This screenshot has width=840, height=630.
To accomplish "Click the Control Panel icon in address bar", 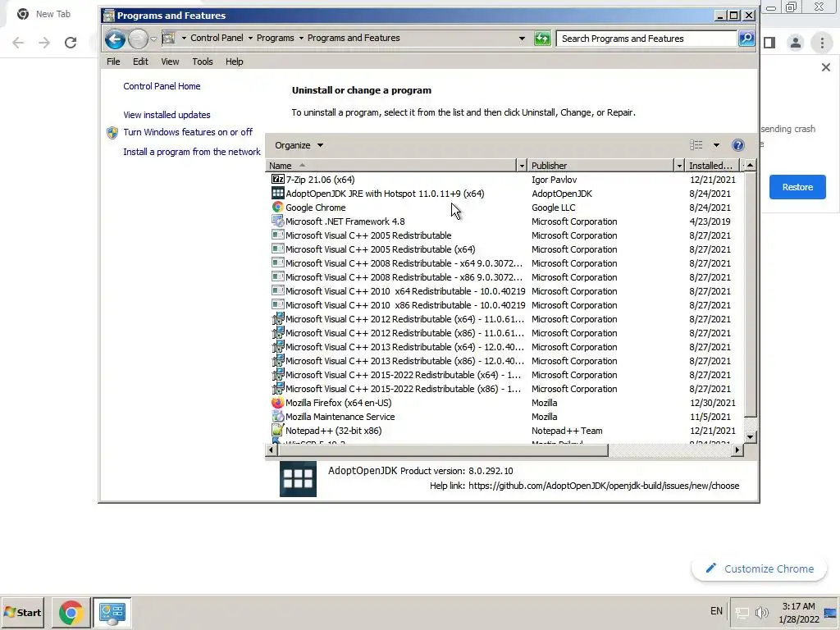I will pos(168,38).
